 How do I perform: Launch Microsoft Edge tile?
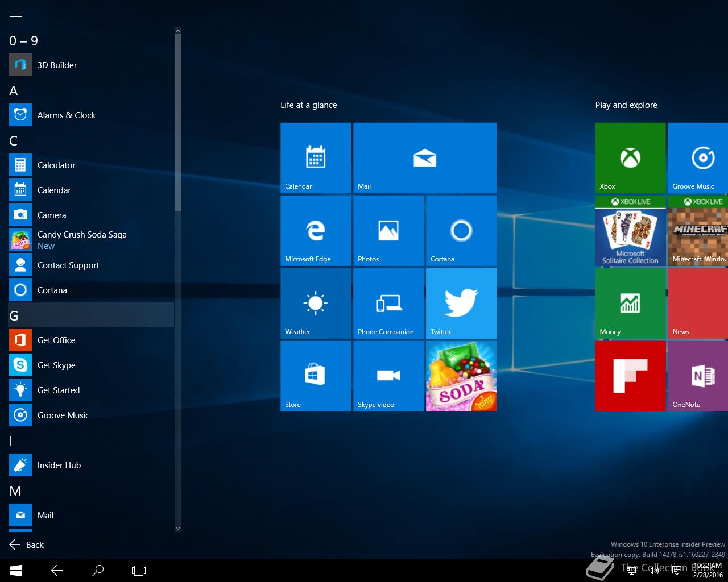click(316, 231)
